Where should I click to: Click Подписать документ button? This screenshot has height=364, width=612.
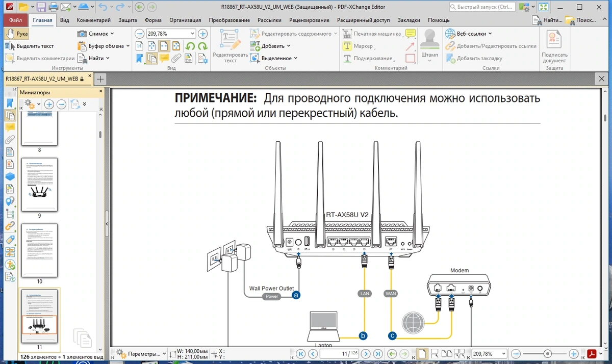[554, 46]
